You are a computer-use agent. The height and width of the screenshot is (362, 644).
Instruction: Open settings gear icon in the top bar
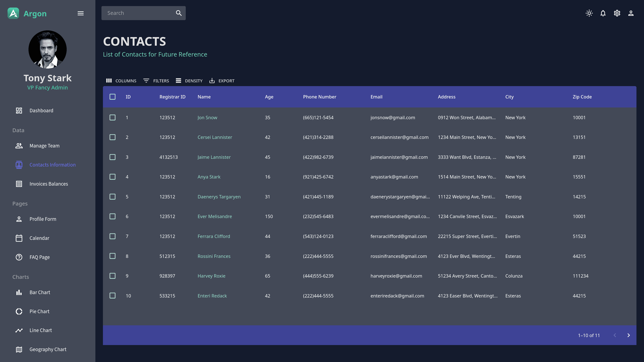pyautogui.click(x=617, y=13)
